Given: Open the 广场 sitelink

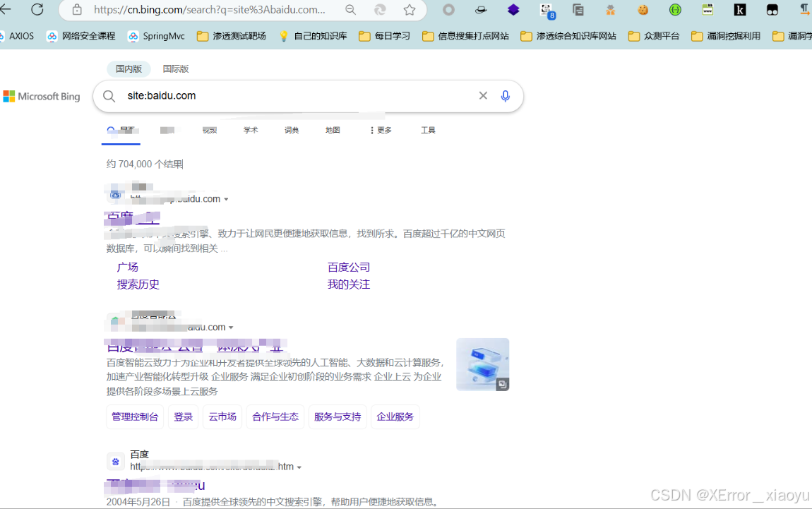Looking at the screenshot, I should [127, 267].
